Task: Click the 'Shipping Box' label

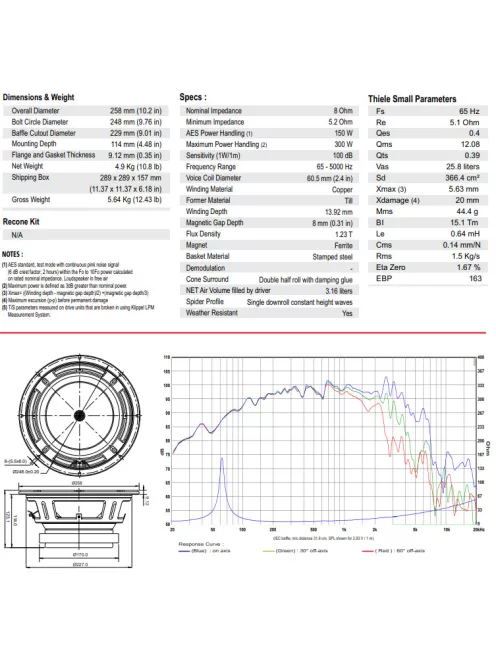Action: point(30,177)
